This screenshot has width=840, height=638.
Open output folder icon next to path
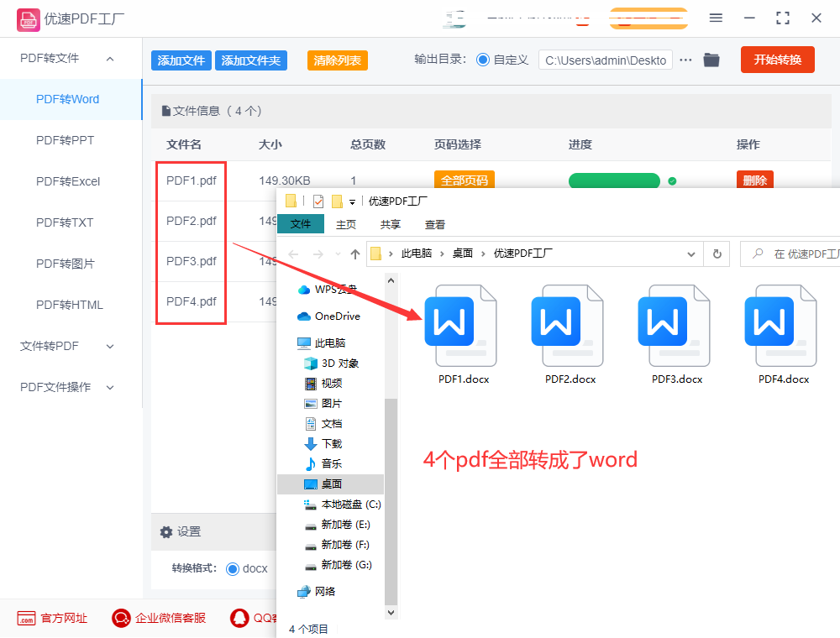pyautogui.click(x=711, y=60)
